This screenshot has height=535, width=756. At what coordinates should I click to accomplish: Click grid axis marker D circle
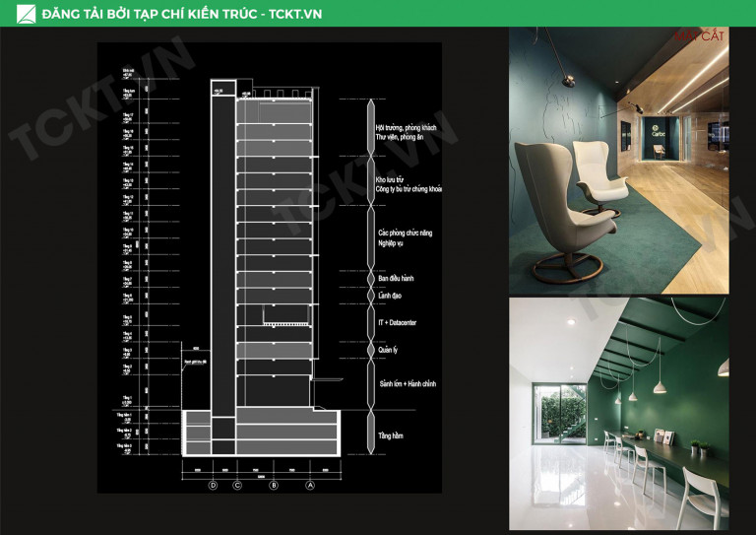pos(212,485)
